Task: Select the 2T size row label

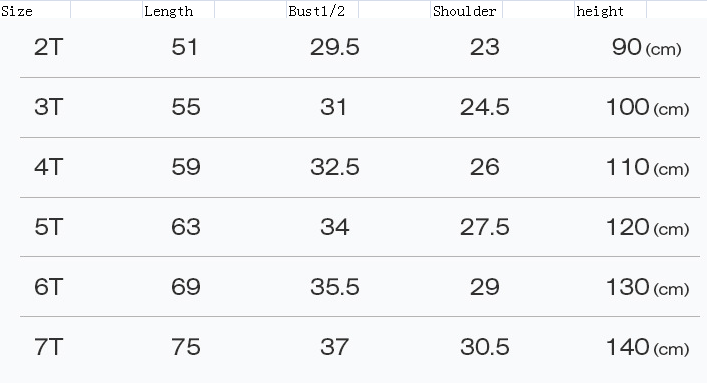Action: click(48, 47)
